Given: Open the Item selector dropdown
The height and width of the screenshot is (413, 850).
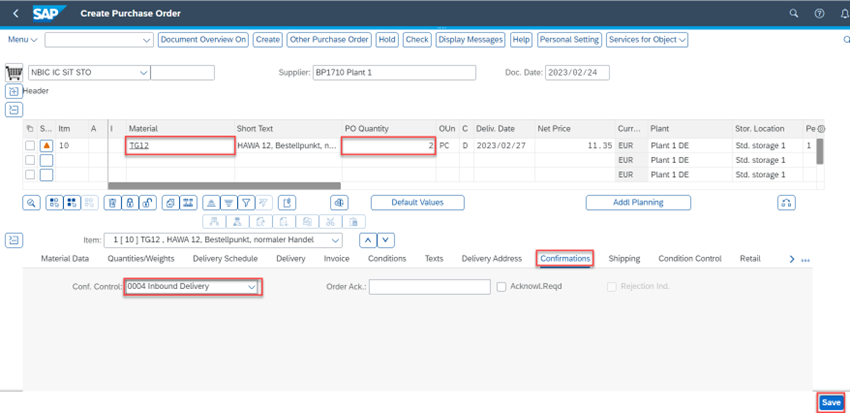Looking at the screenshot, I should [336, 240].
